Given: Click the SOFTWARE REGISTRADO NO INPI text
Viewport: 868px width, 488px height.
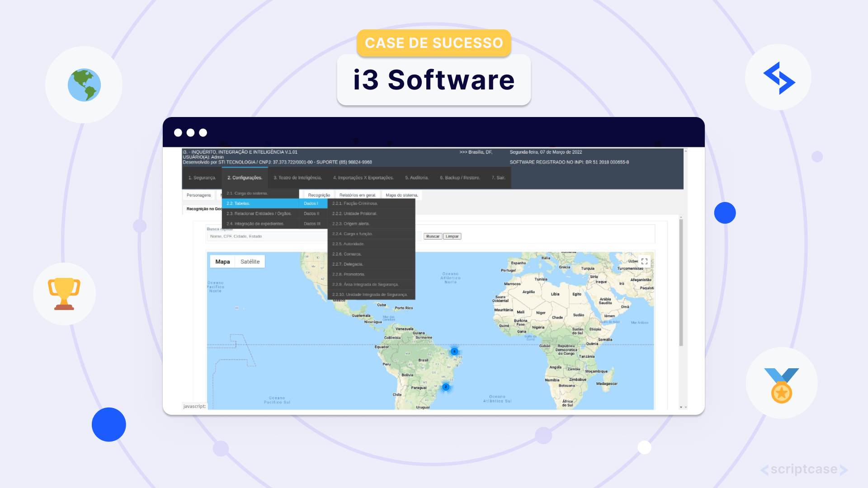Looking at the screenshot, I should click(569, 162).
